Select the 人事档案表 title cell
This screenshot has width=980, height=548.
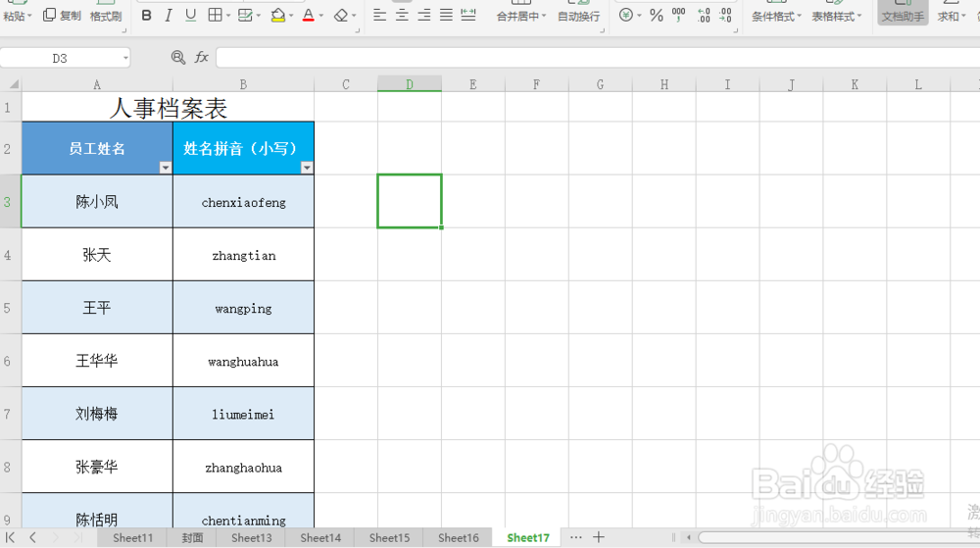(169, 108)
